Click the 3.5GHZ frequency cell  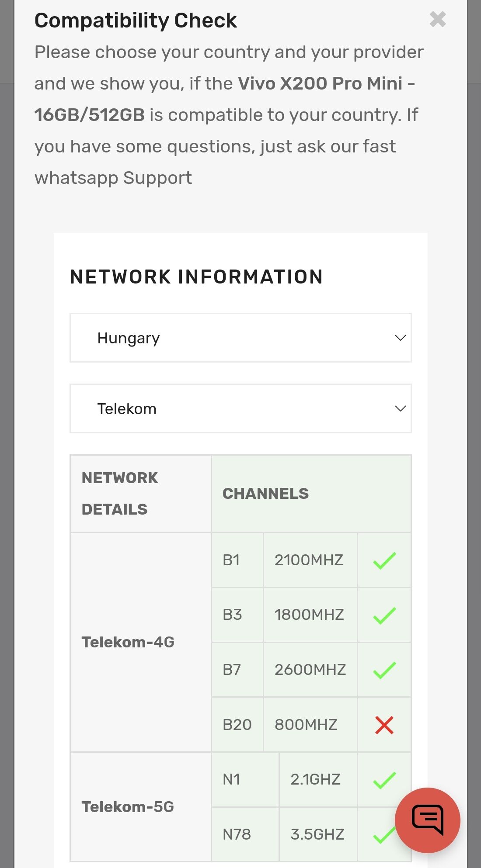tap(318, 834)
